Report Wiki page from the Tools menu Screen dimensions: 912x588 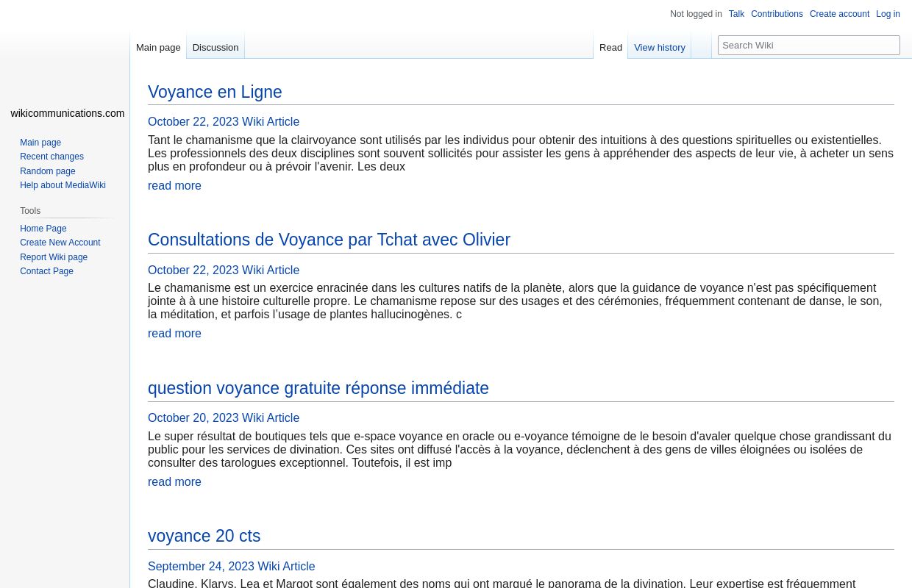click(54, 257)
